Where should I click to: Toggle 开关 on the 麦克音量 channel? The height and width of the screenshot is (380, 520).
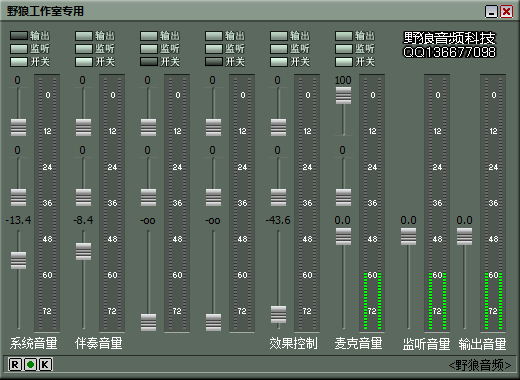click(344, 62)
